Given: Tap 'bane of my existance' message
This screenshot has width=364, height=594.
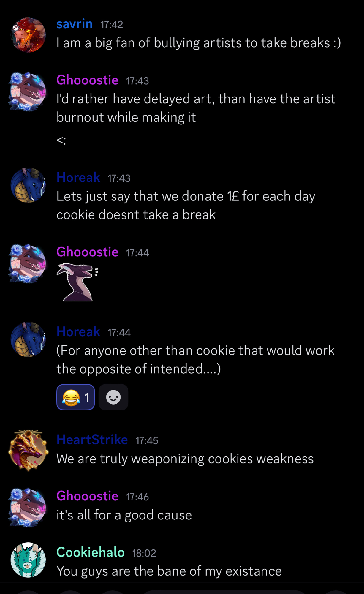Looking at the screenshot, I should 169,571.
